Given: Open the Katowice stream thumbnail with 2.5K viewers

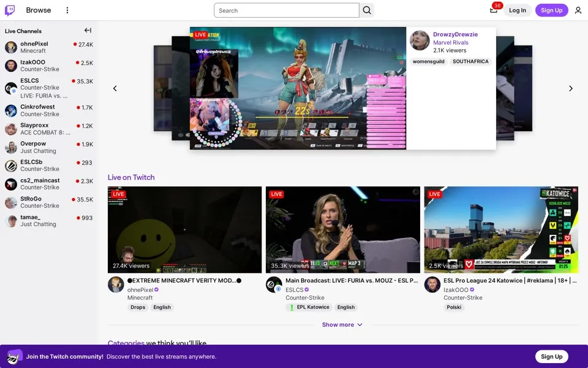Looking at the screenshot, I should (x=501, y=230).
